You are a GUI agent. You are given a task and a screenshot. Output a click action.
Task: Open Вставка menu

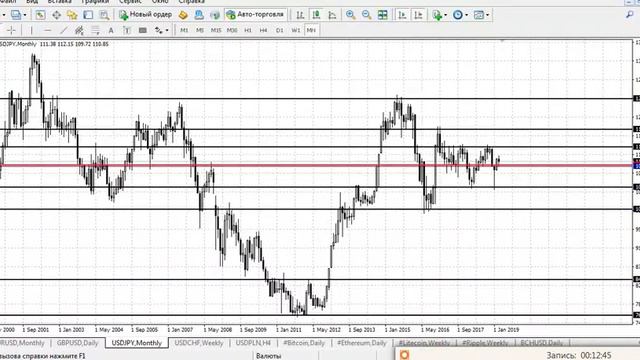pos(60,2)
